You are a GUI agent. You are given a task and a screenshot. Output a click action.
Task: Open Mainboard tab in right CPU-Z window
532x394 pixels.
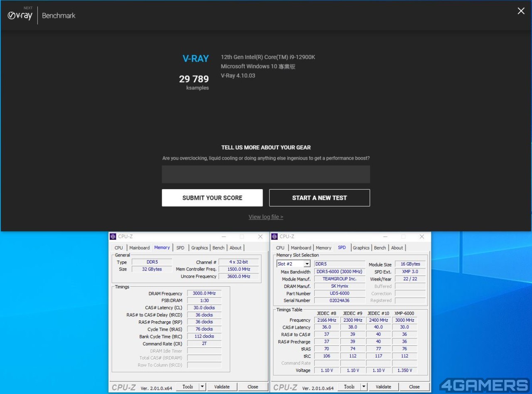[301, 248]
